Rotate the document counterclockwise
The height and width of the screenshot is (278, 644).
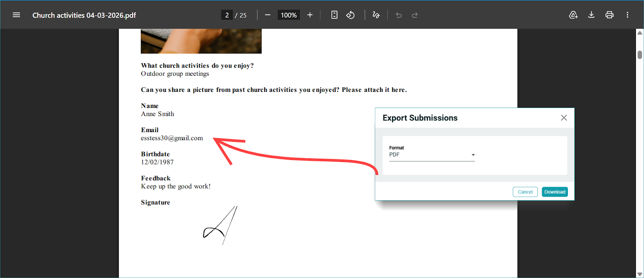(351, 15)
